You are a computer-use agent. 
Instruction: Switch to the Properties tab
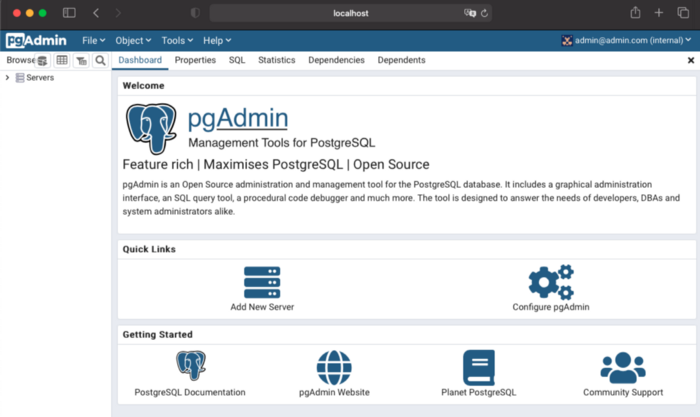[195, 60]
